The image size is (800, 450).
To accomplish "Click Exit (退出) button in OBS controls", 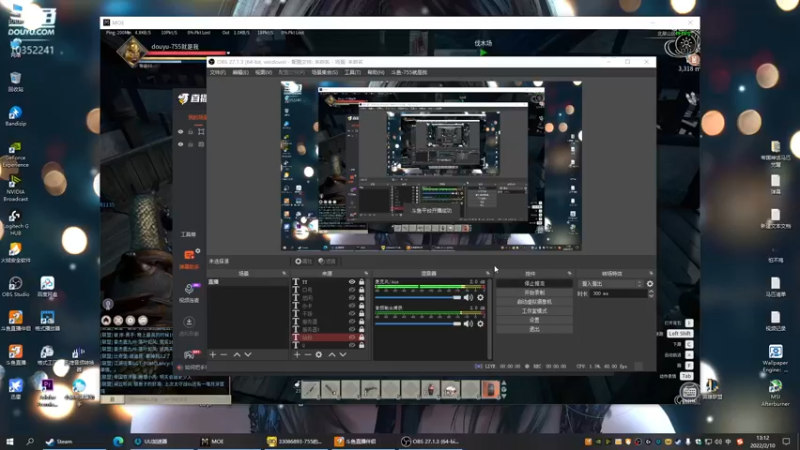I will (534, 329).
